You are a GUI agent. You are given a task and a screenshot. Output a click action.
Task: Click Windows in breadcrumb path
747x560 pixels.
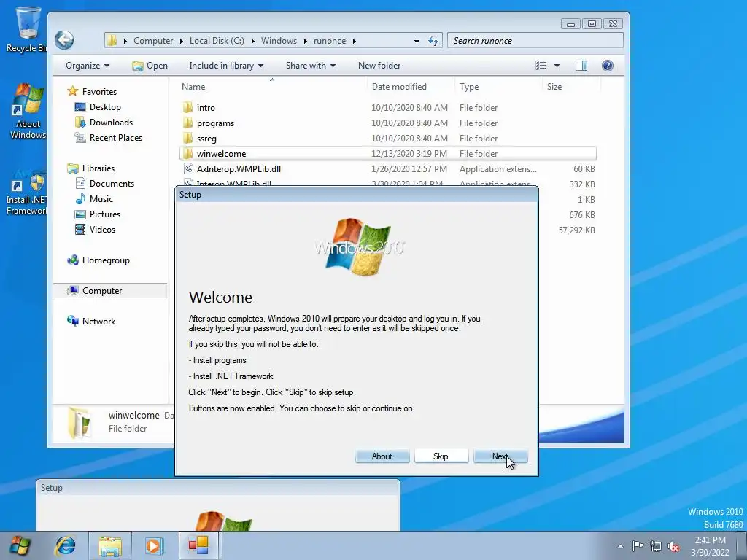click(x=279, y=41)
